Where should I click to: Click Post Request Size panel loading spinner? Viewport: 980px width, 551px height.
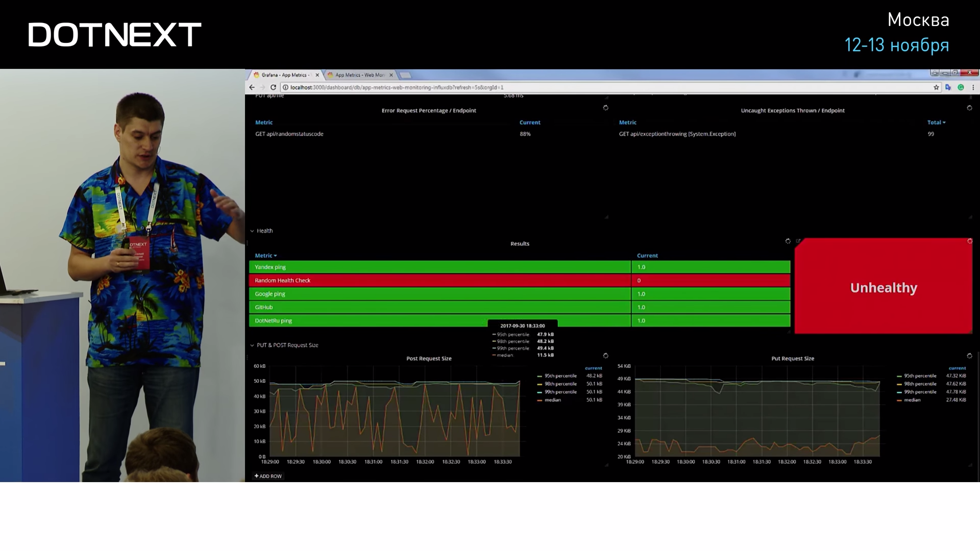click(605, 356)
